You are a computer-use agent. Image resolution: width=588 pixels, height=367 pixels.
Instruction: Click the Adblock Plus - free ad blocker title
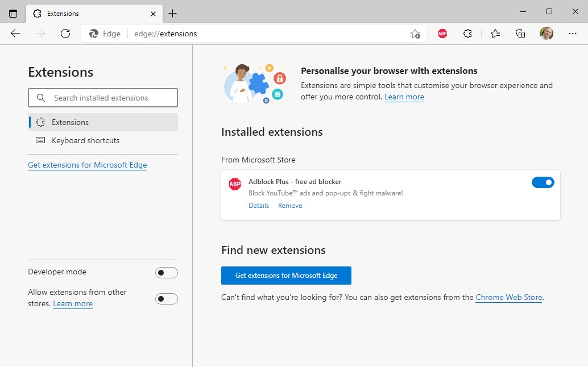(x=295, y=182)
